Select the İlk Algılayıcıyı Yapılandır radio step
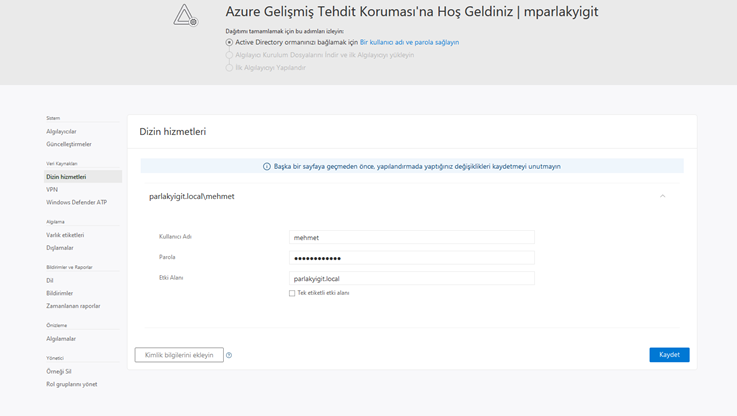Screen dimensions: 737x416 (x=229, y=68)
